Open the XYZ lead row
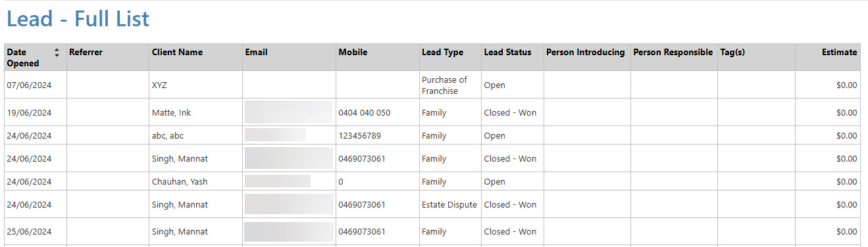868x247 pixels. pyautogui.click(x=432, y=85)
